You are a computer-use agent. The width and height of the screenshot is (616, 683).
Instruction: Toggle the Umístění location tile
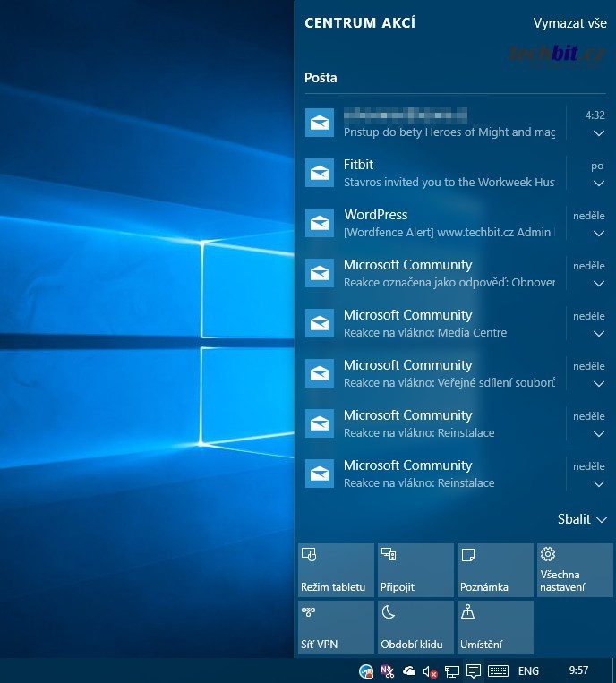pyautogui.click(x=494, y=628)
